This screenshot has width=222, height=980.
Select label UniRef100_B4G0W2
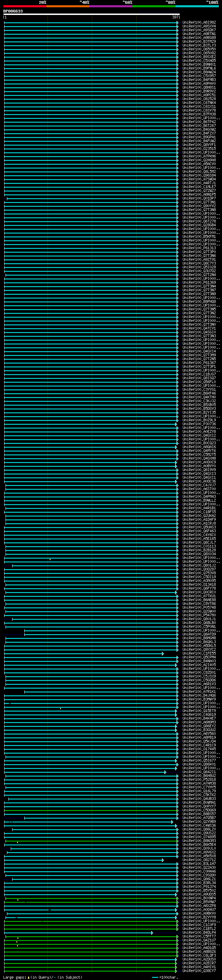click(x=199, y=129)
